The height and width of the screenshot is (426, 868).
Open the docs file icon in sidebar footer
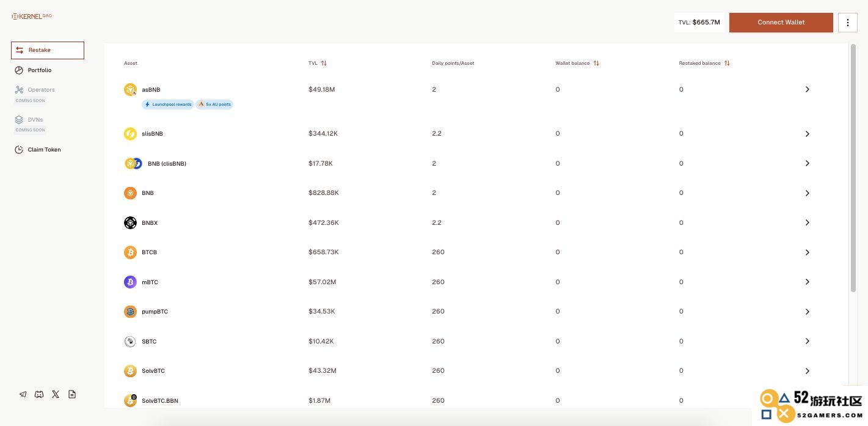(72, 394)
